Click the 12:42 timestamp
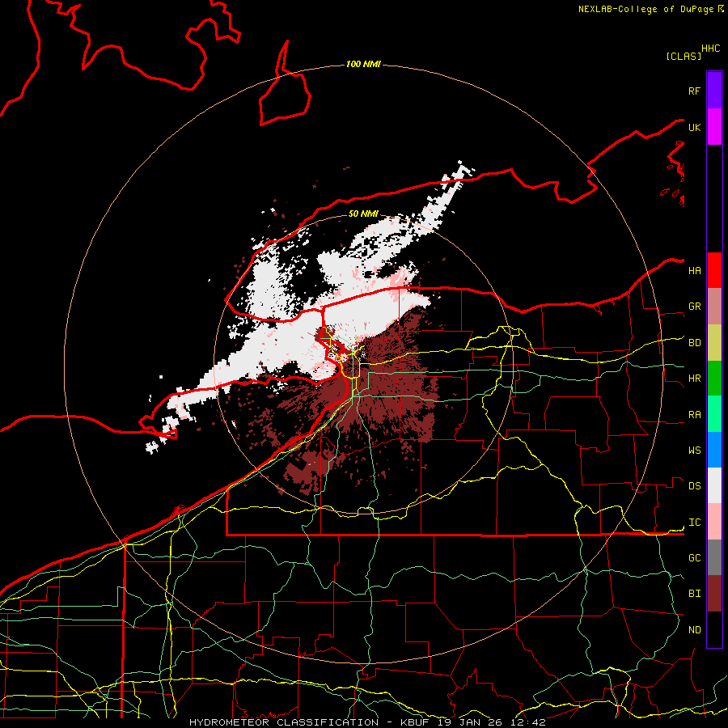This screenshot has width=728, height=728. tap(527, 722)
